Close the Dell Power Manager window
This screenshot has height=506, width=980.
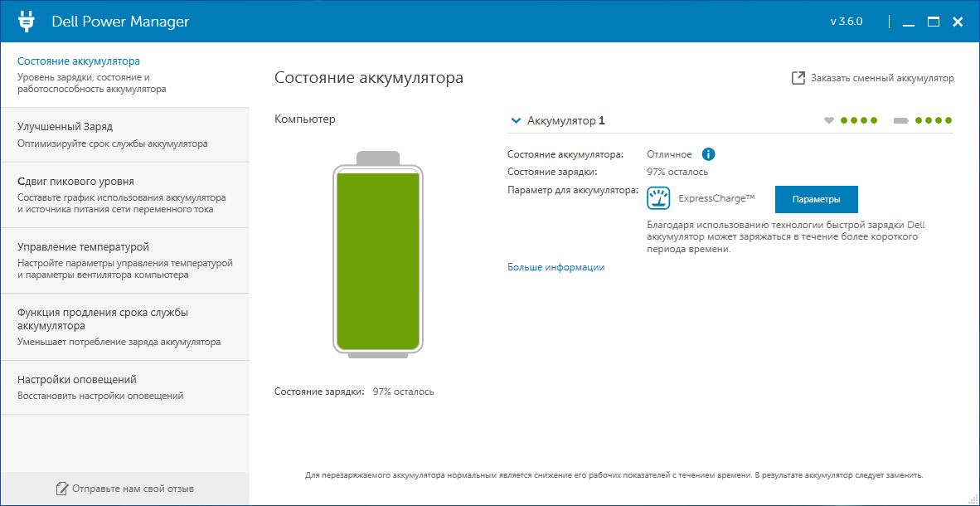(x=958, y=22)
